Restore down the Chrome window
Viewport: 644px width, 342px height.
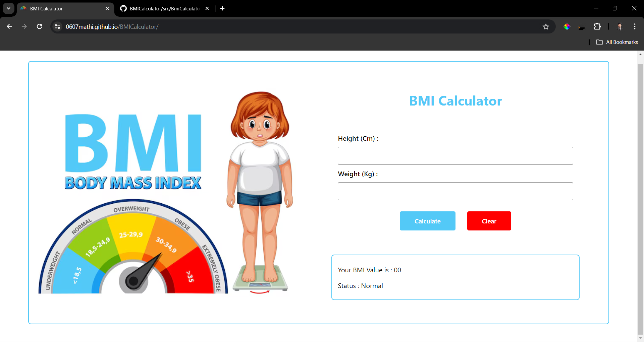point(615,8)
